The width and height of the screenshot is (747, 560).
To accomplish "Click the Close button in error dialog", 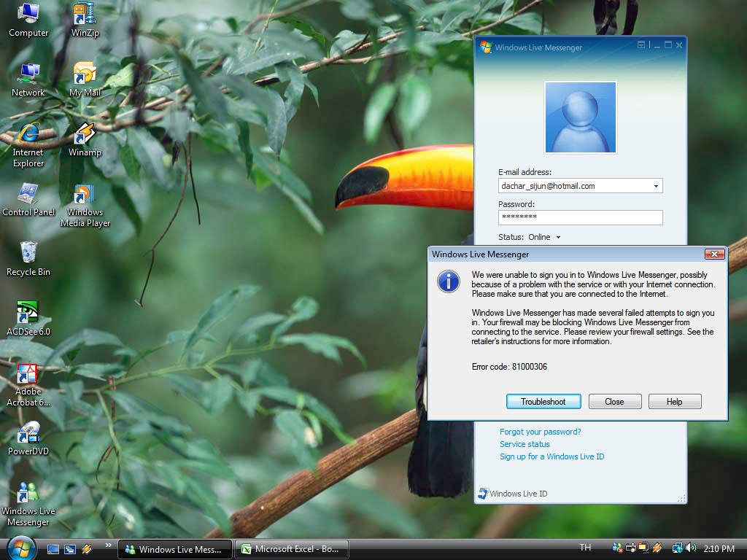I will 614,402.
